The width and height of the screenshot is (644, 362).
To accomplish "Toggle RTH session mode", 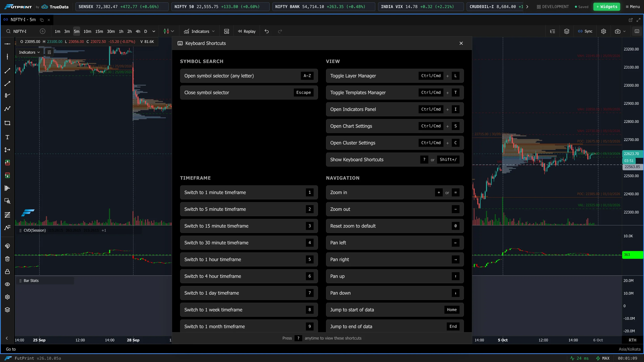I will [x=633, y=340].
